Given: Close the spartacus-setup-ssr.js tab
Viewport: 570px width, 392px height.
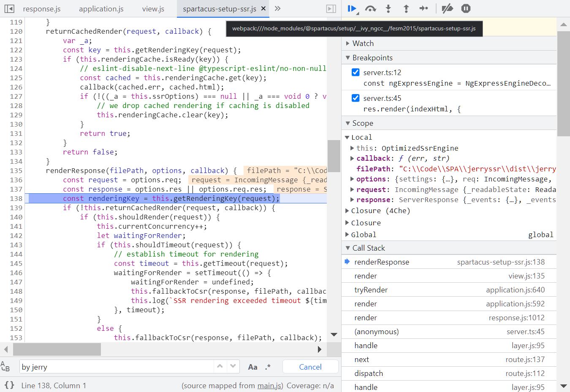Looking at the screenshot, I should click(263, 8).
